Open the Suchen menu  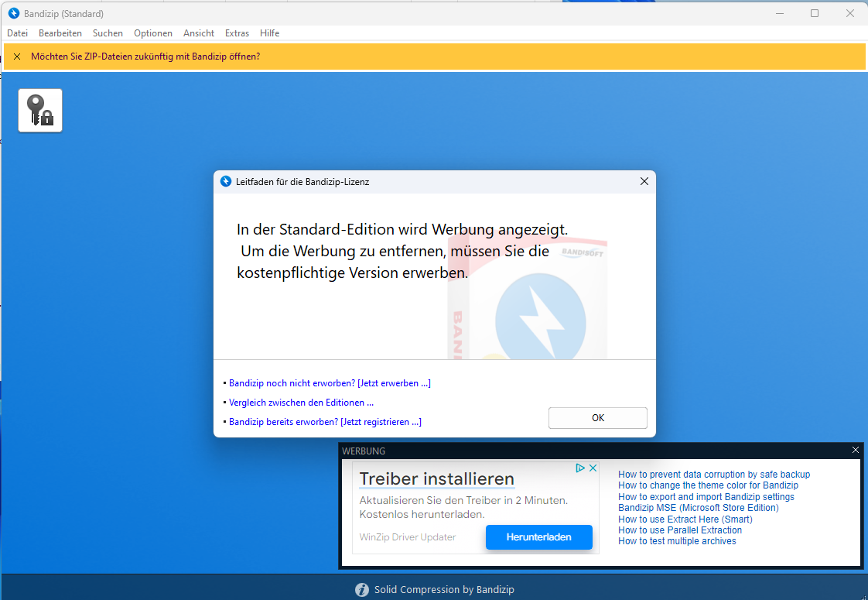[108, 33]
